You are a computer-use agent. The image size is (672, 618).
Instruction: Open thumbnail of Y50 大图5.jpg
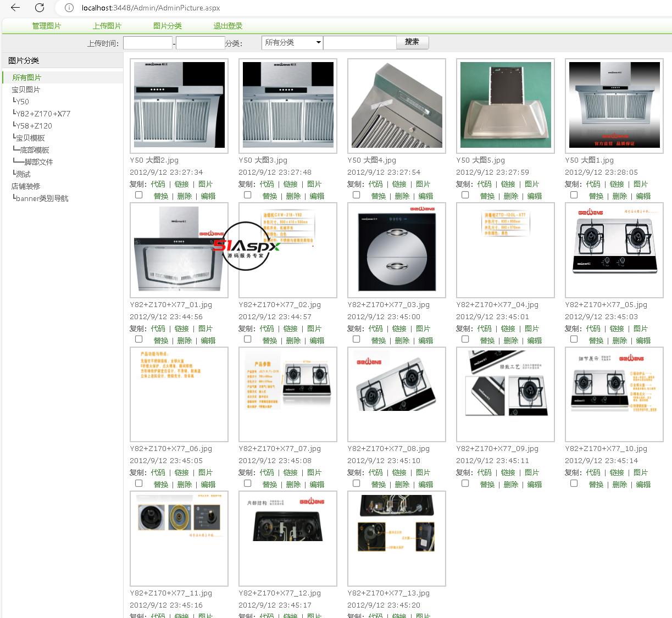tap(505, 105)
